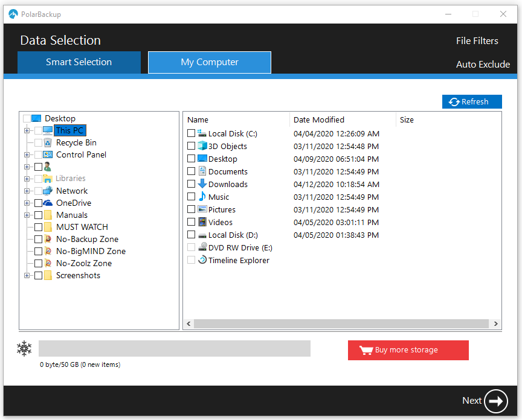The width and height of the screenshot is (522, 420).
Task: Click the scroll left arrow in file list
Action: click(188, 323)
